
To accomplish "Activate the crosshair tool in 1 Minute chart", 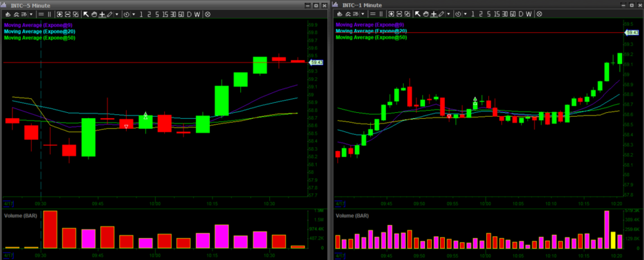I will pos(433,14).
